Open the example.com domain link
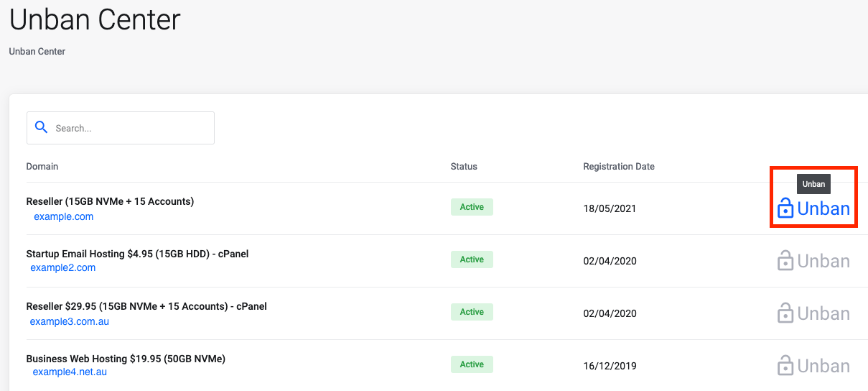Viewport: 868px width, 391px height. [64, 216]
